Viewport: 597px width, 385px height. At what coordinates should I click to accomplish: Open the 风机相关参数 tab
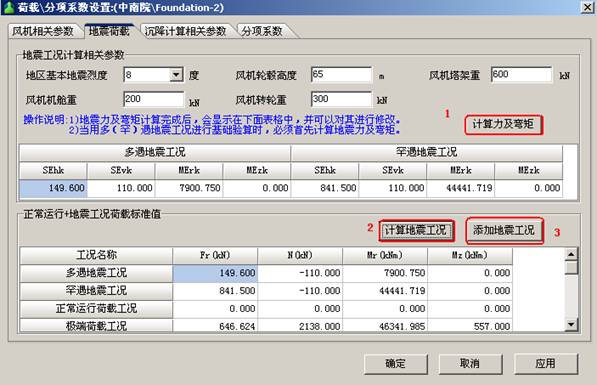coord(43,31)
